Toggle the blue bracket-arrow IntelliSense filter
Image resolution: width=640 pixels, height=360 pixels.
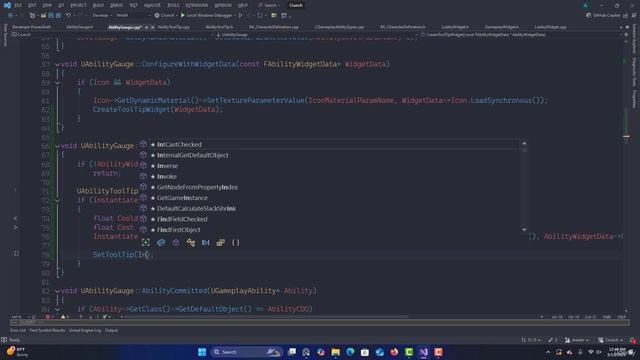(x=205, y=242)
